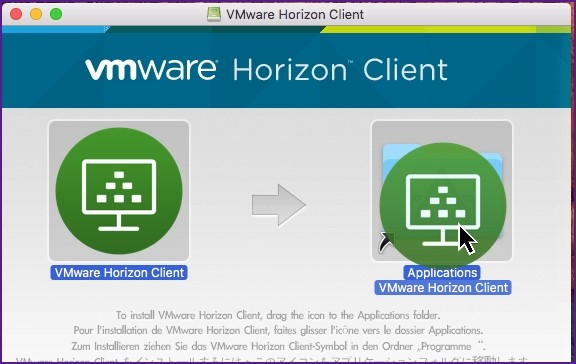Click the "VMware Horizon Client" label under the left icon
This screenshot has height=364, width=576.
119,273
